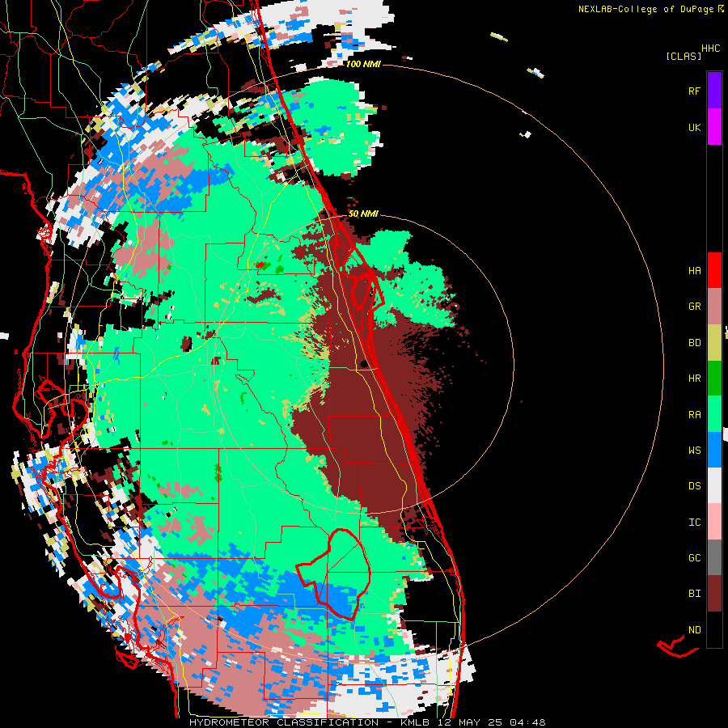Viewport: 728px width, 728px height.
Task: Click the WS legend label
Action: 694,451
